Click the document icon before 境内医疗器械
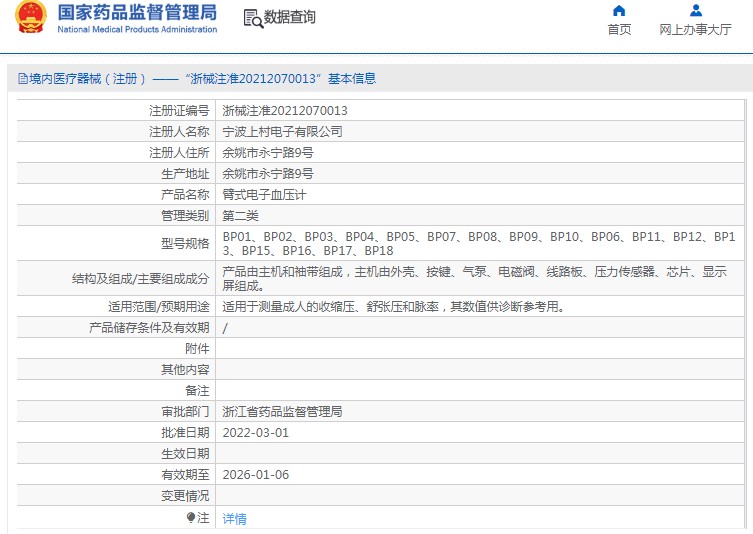Viewport: 753px width, 534px height. coord(23,78)
